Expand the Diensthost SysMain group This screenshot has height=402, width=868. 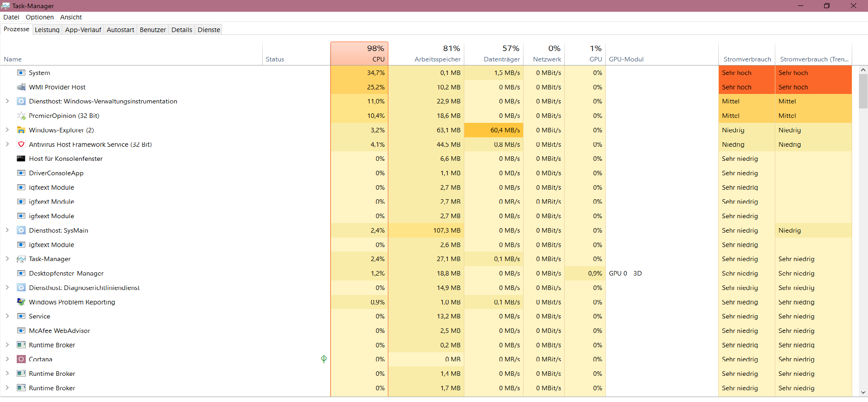coord(7,230)
